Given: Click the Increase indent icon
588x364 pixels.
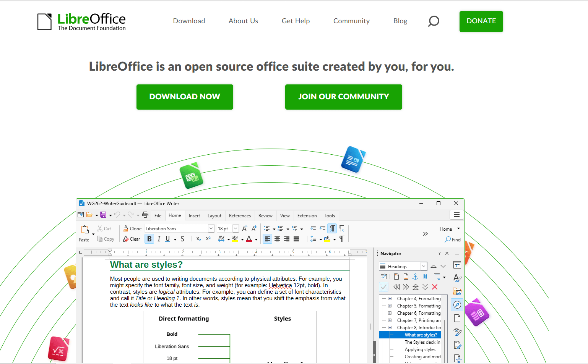Looking at the screenshot, I should (313, 228).
